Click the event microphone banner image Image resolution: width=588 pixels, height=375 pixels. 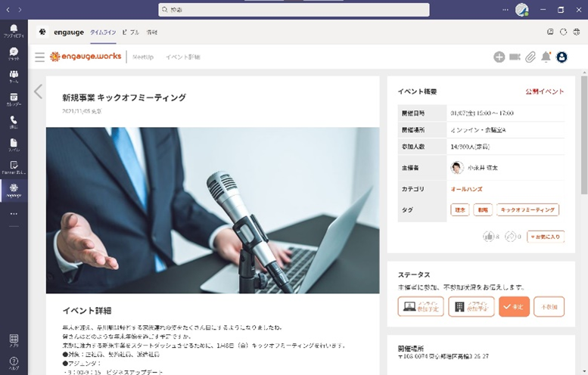213,210
